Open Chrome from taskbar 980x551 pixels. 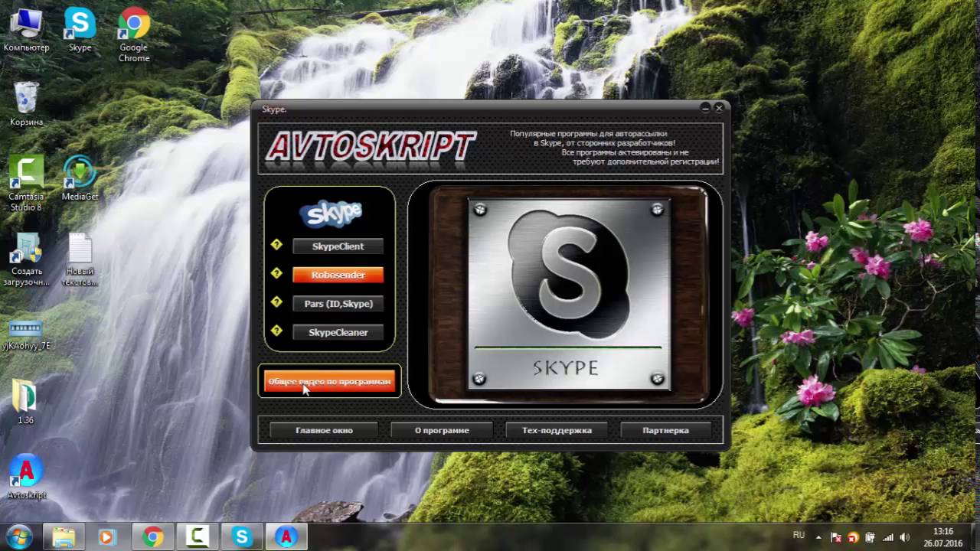point(152,537)
